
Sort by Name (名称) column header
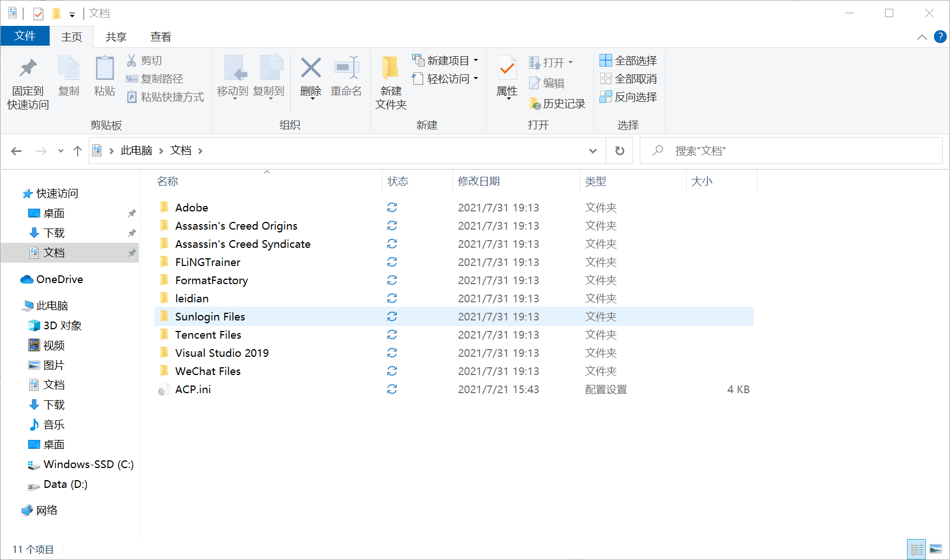pyautogui.click(x=168, y=181)
